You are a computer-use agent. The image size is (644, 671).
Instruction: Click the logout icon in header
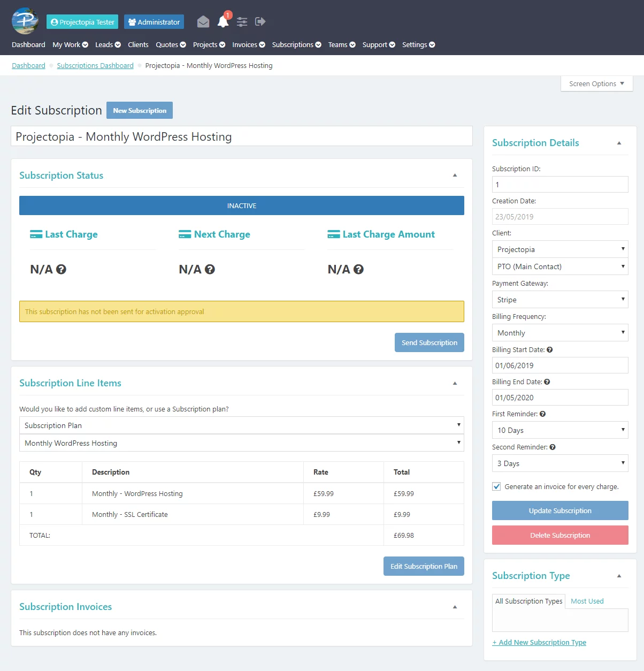[260, 21]
